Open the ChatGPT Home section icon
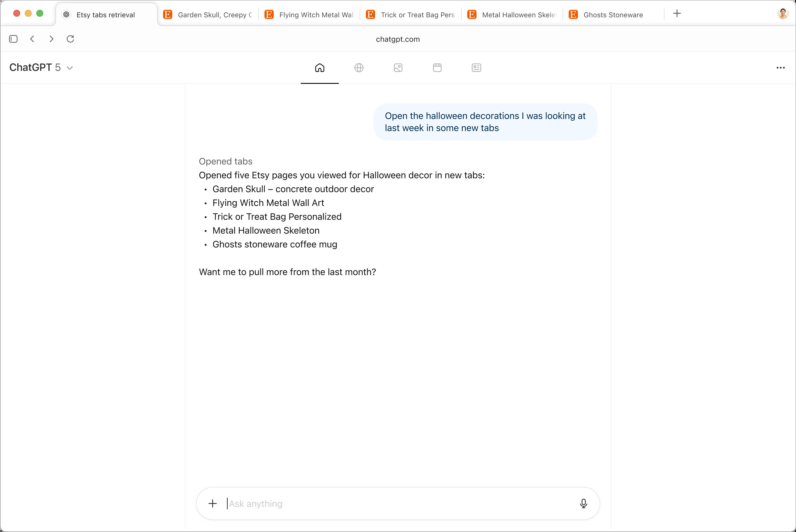Image resolution: width=796 pixels, height=532 pixels. tap(319, 68)
